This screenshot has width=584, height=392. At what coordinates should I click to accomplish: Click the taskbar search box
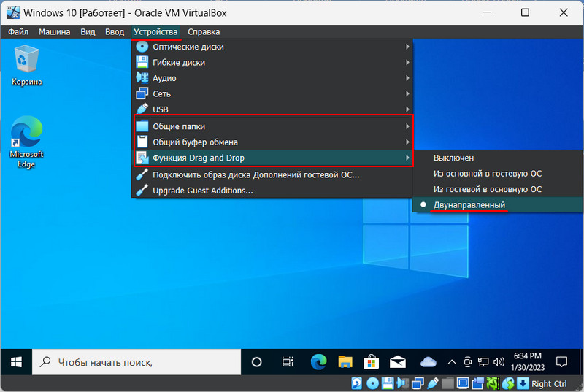tap(137, 362)
